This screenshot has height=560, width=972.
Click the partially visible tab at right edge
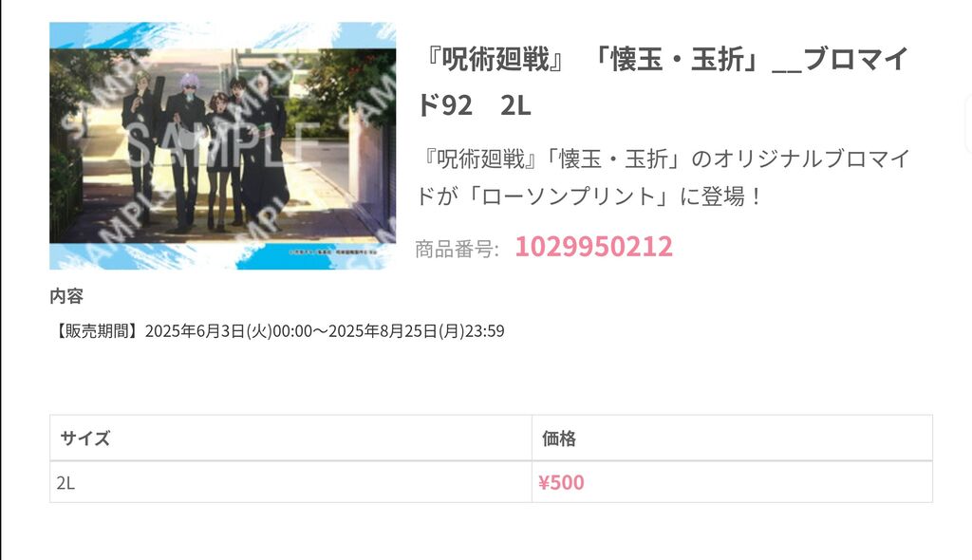point(969,124)
